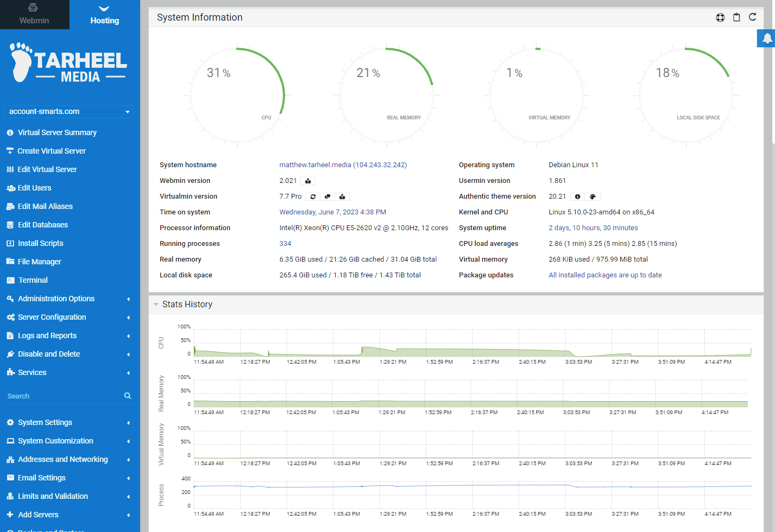This screenshot has width=775, height=532.
Task: Click into the sidebar Search field
Action: pos(63,396)
